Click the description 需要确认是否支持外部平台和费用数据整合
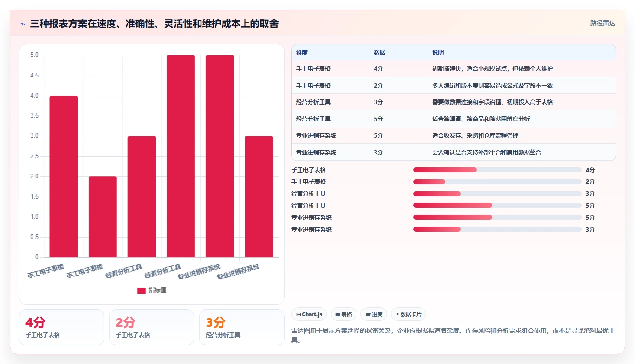 click(x=487, y=152)
